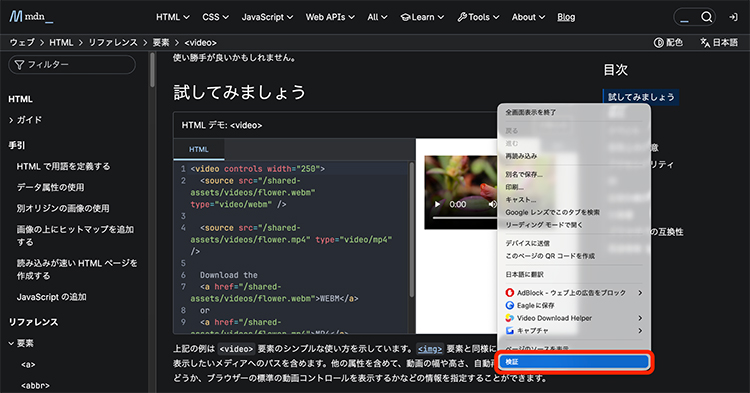The image size is (750, 393).
Task: Click the フィルター input field
Action: tap(72, 65)
